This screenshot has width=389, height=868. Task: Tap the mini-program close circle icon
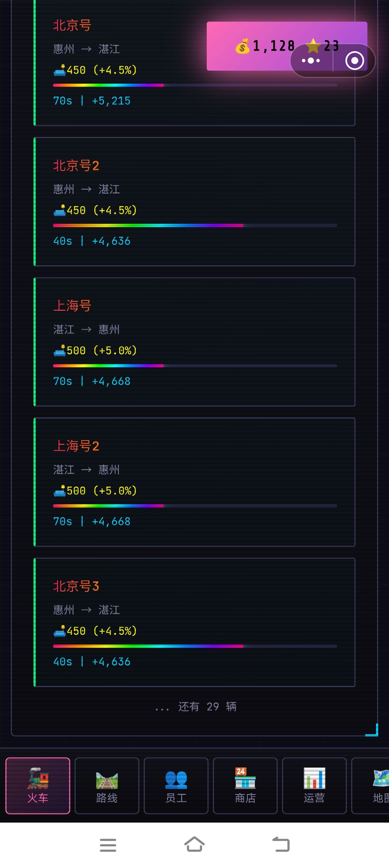tap(354, 61)
